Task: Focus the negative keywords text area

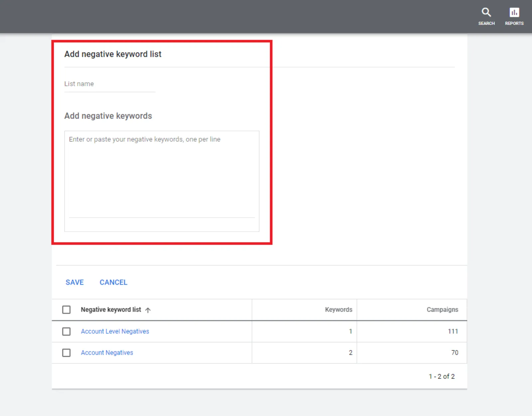Action: pos(162,181)
